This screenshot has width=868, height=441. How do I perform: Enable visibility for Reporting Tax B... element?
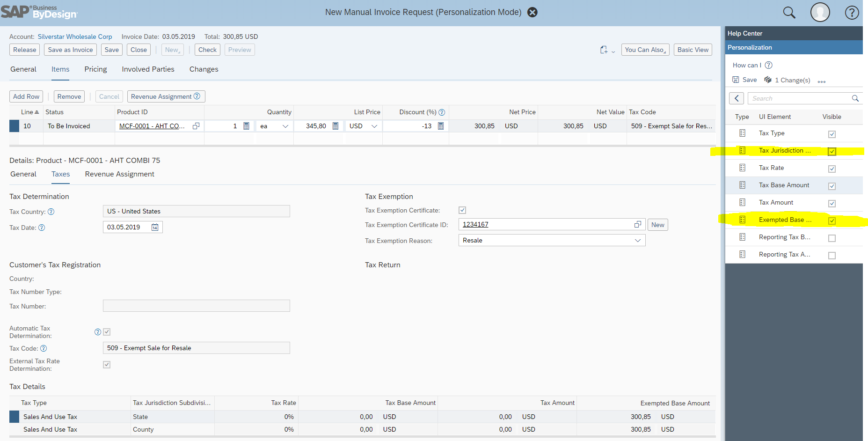click(x=832, y=238)
